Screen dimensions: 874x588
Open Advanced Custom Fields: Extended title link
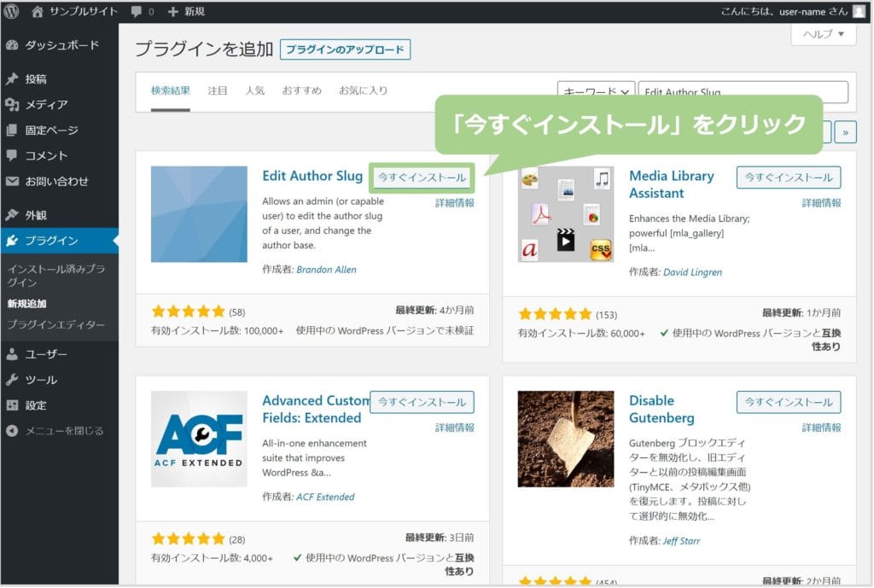pyautogui.click(x=316, y=409)
